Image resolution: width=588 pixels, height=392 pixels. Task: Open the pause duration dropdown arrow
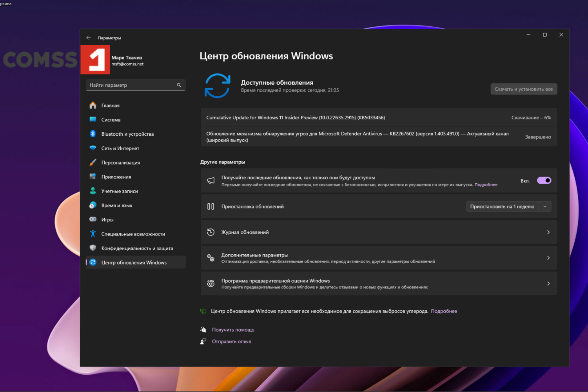coord(545,206)
